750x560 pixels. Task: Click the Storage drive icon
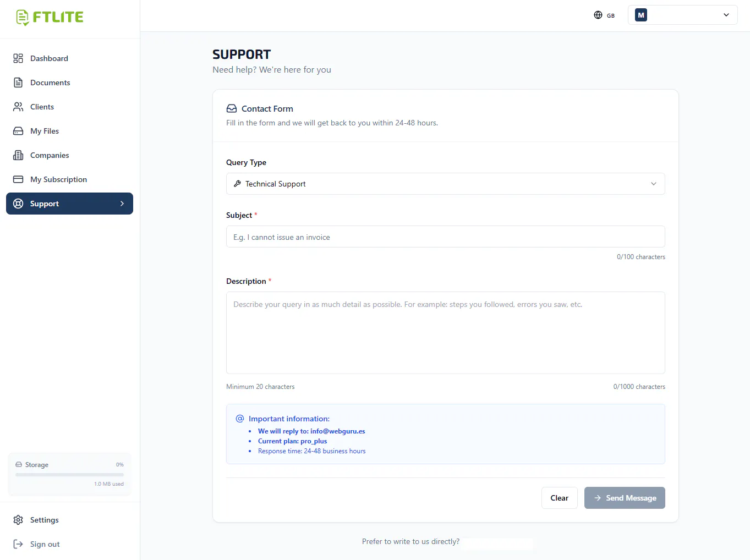19,465
